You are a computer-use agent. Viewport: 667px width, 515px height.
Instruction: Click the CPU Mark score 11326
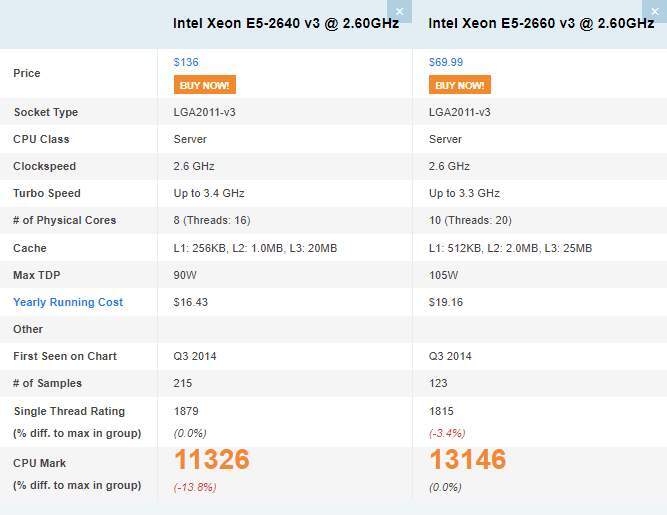(x=212, y=459)
